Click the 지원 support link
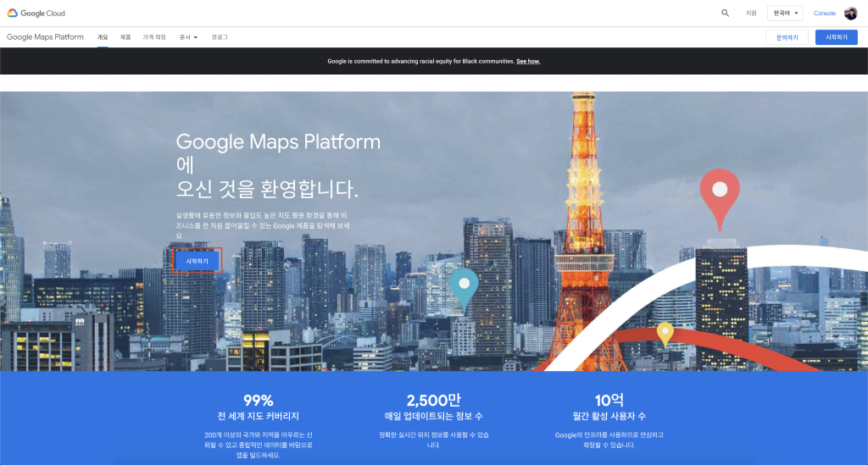Image resolution: width=868 pixels, height=465 pixels. (x=751, y=13)
